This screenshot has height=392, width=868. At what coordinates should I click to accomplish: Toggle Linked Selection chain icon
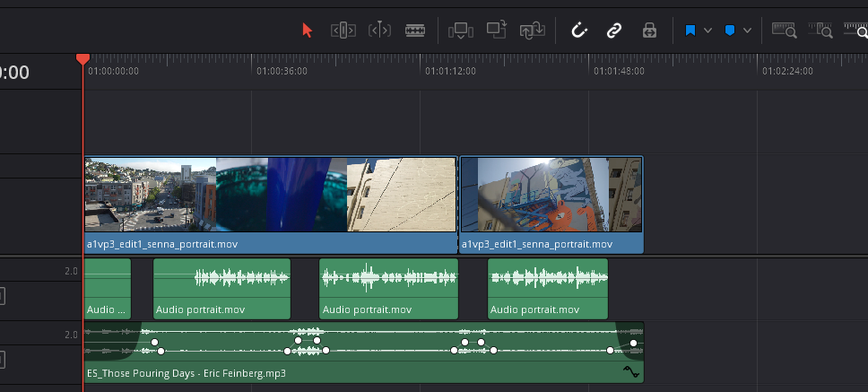click(x=614, y=30)
